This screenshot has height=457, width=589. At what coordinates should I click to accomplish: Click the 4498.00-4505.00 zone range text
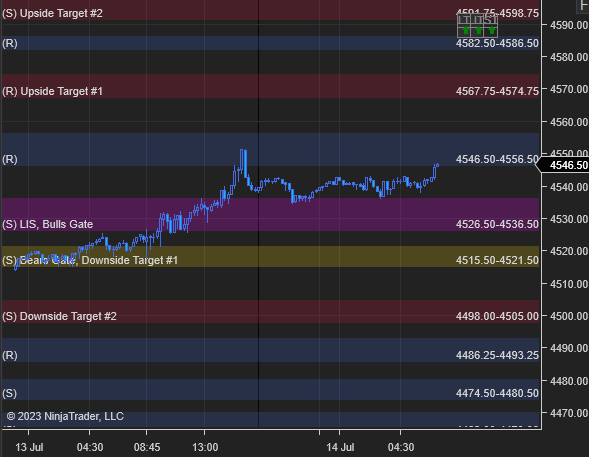point(497,316)
